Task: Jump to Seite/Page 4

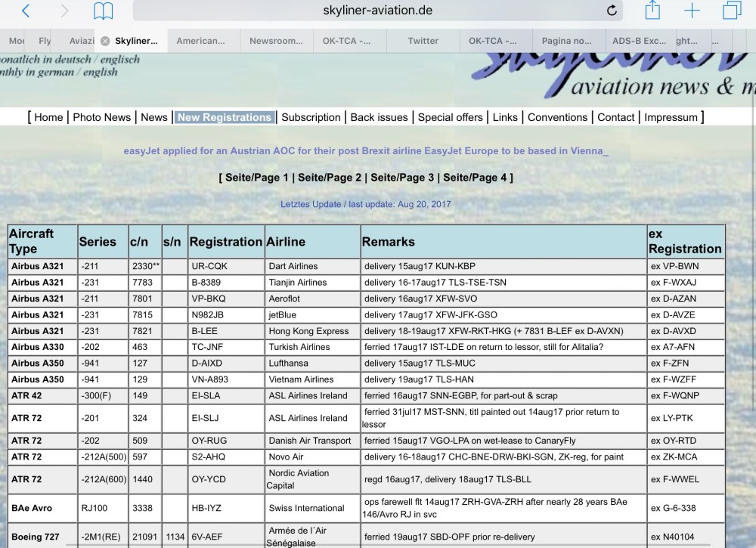Action: point(475,178)
